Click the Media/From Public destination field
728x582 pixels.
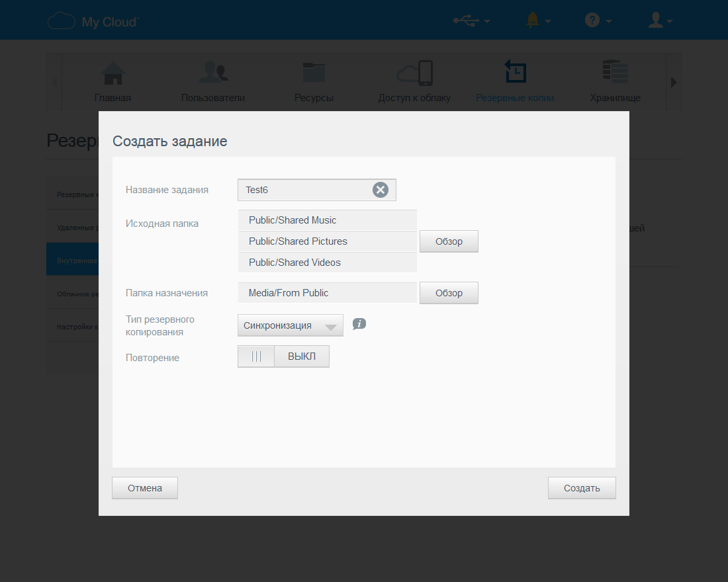328,293
